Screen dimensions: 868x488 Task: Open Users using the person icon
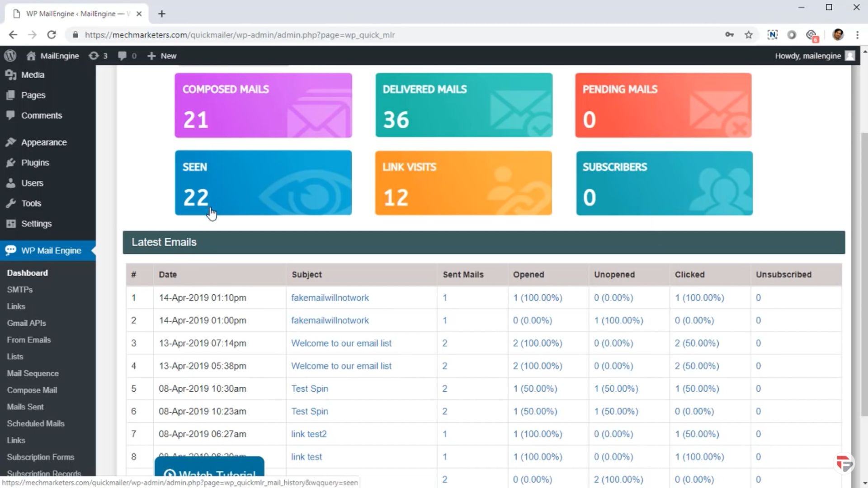[x=10, y=183]
